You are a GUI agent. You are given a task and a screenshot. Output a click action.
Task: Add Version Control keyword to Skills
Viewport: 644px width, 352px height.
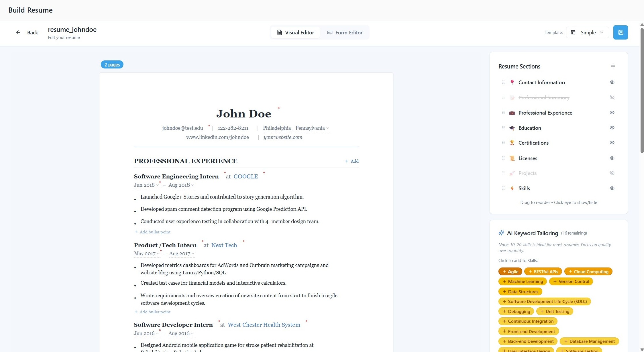(571, 281)
